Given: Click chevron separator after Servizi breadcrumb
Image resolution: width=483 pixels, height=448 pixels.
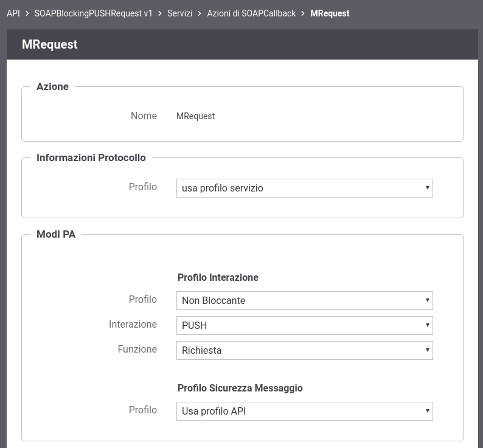Looking at the screenshot, I should 200,13.
